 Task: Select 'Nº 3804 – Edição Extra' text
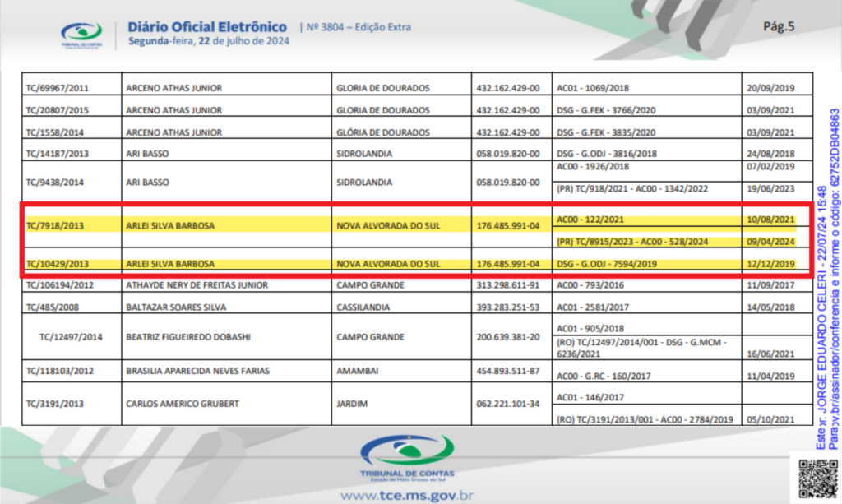[359, 27]
